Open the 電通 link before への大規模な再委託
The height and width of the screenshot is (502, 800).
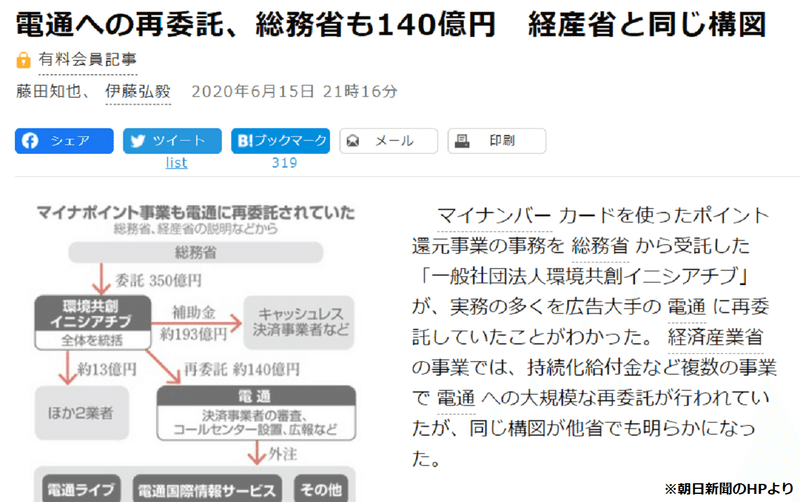(456, 398)
